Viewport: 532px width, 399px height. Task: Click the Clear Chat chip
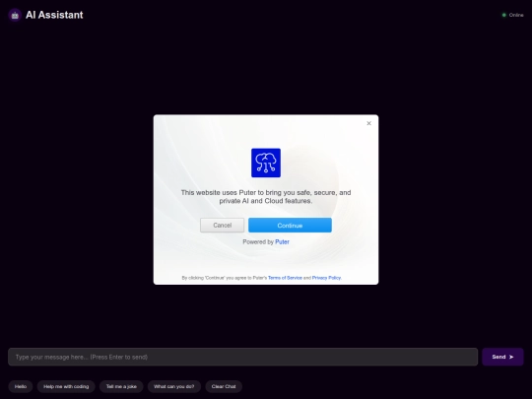tap(224, 386)
